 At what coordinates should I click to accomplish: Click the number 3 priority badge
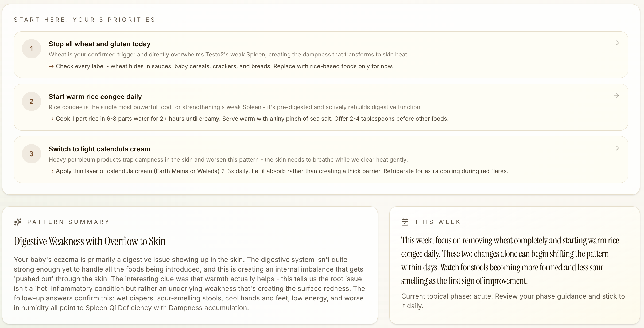[x=31, y=154]
